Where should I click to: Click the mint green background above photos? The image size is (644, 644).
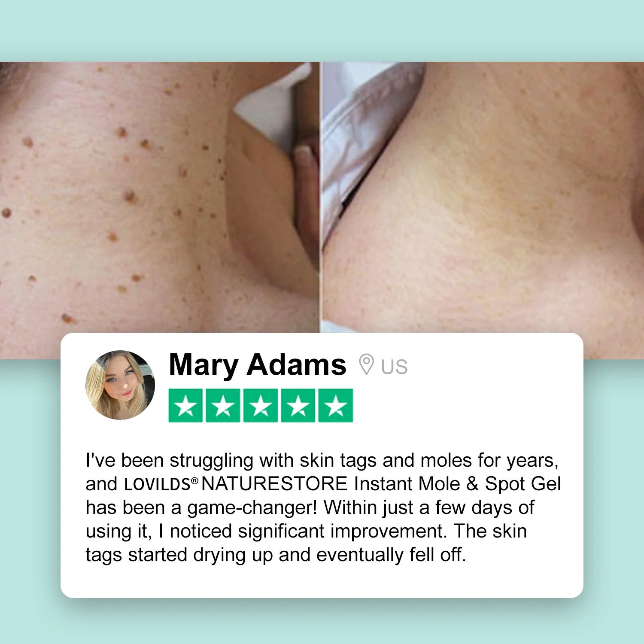(322, 30)
